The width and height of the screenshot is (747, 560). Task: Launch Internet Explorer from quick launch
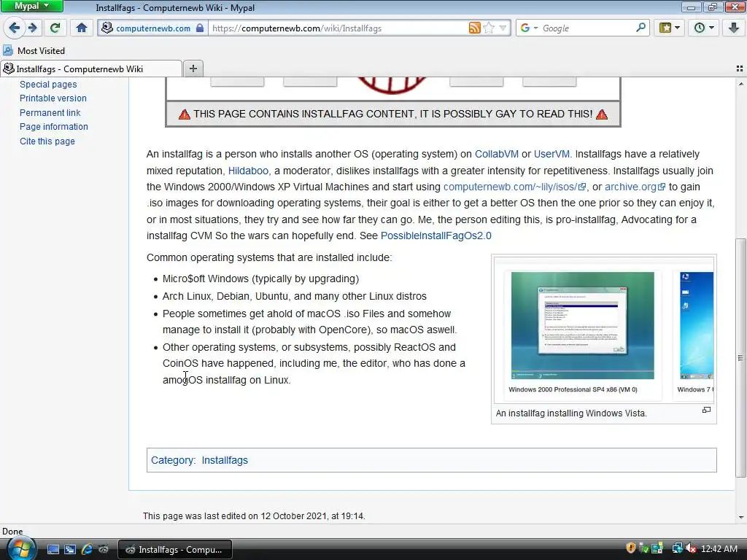(x=87, y=550)
